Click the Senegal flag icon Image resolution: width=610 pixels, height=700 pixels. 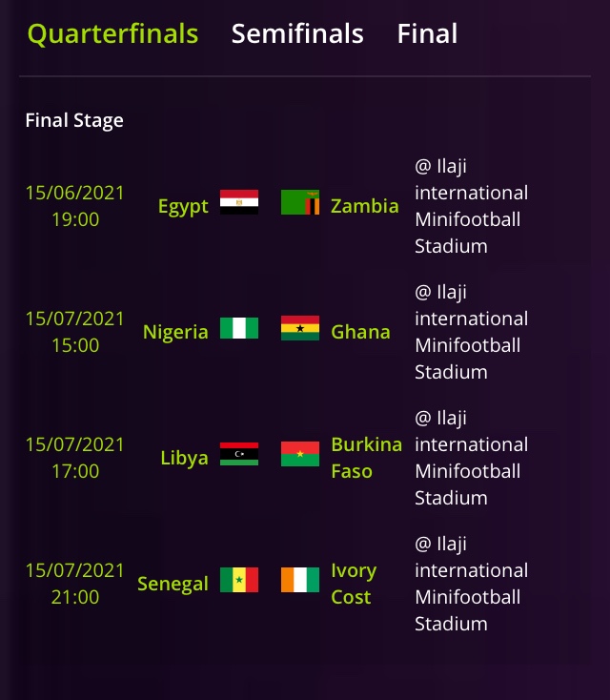[x=239, y=580]
